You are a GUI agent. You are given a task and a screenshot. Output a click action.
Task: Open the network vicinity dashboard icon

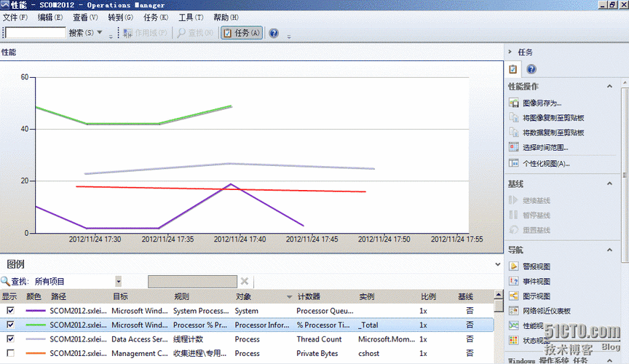click(514, 311)
